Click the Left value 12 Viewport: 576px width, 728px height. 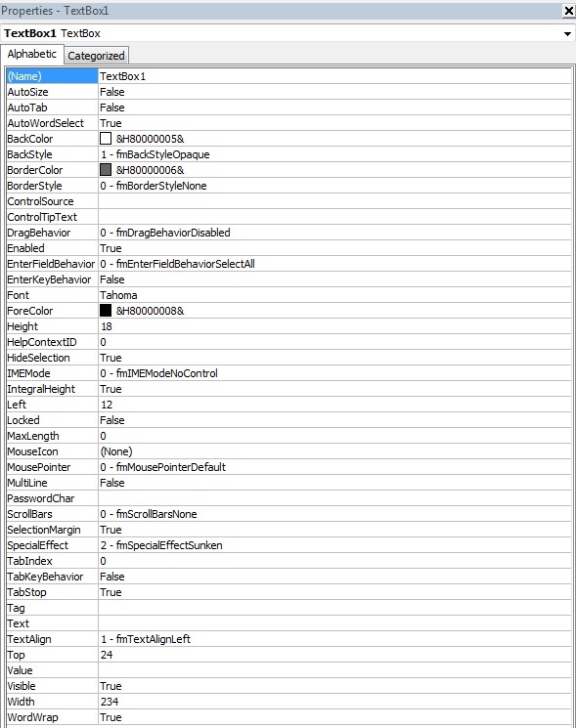(334, 405)
